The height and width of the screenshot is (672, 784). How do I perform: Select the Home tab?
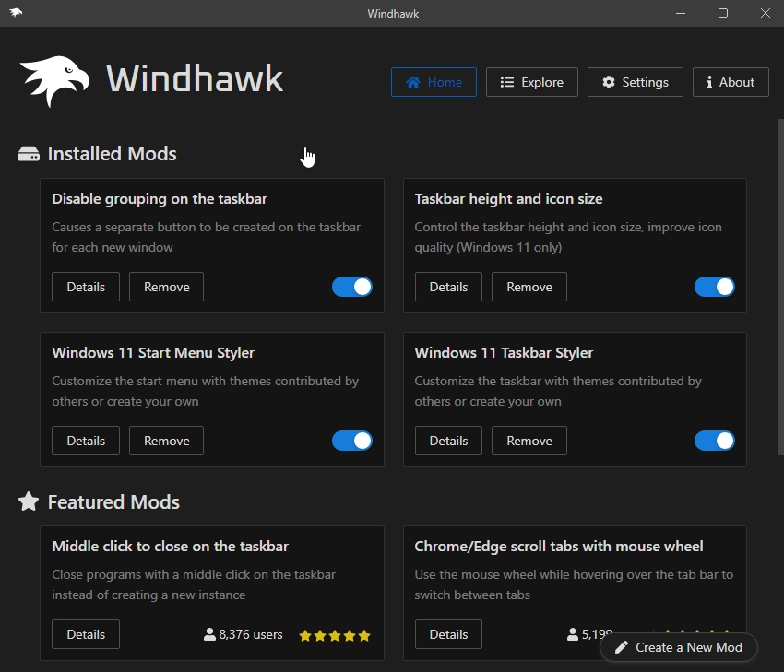[x=434, y=82]
